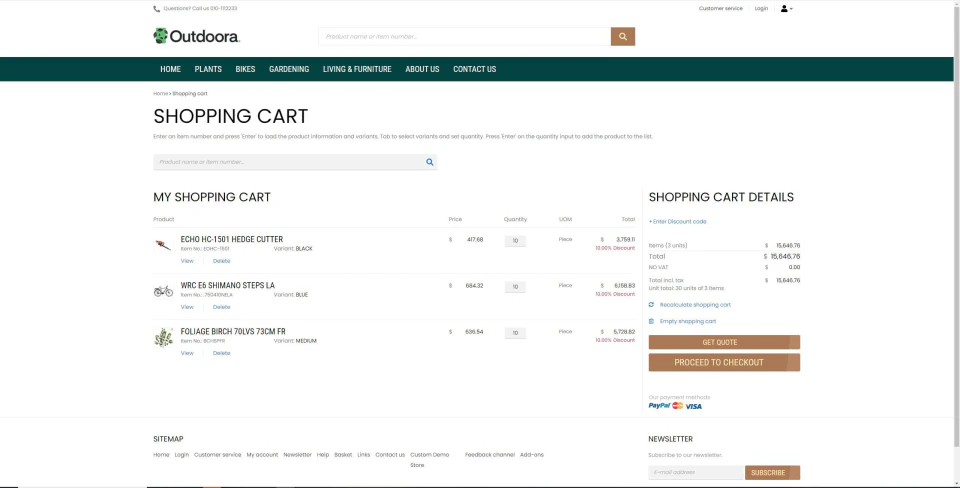Click the page vertical scrollbar
Image resolution: width=960 pixels, height=488 pixels.
click(956, 223)
